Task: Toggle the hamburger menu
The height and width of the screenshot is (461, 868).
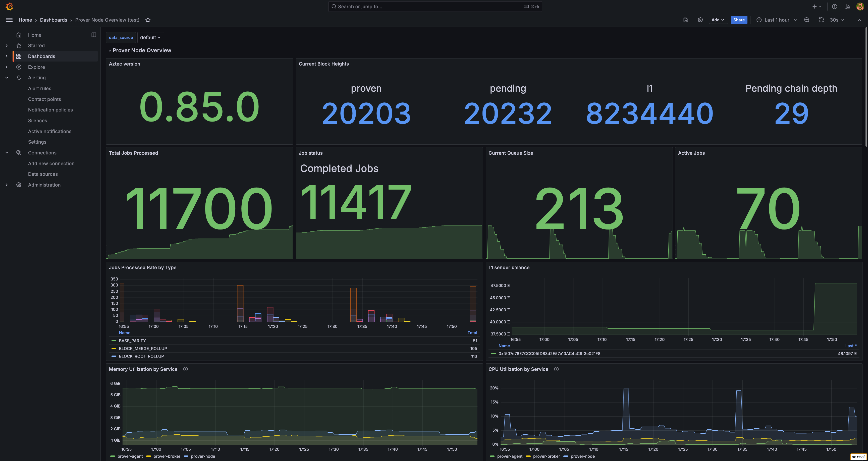Action: (10, 20)
